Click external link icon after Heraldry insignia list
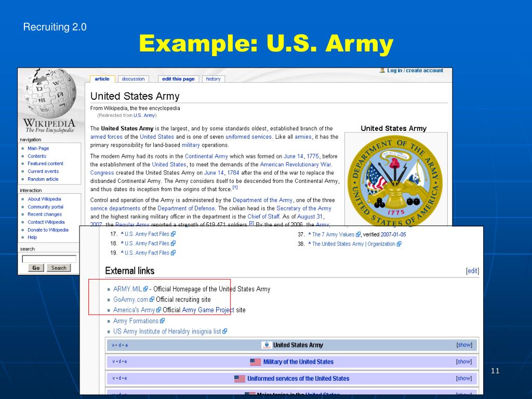 (x=224, y=331)
